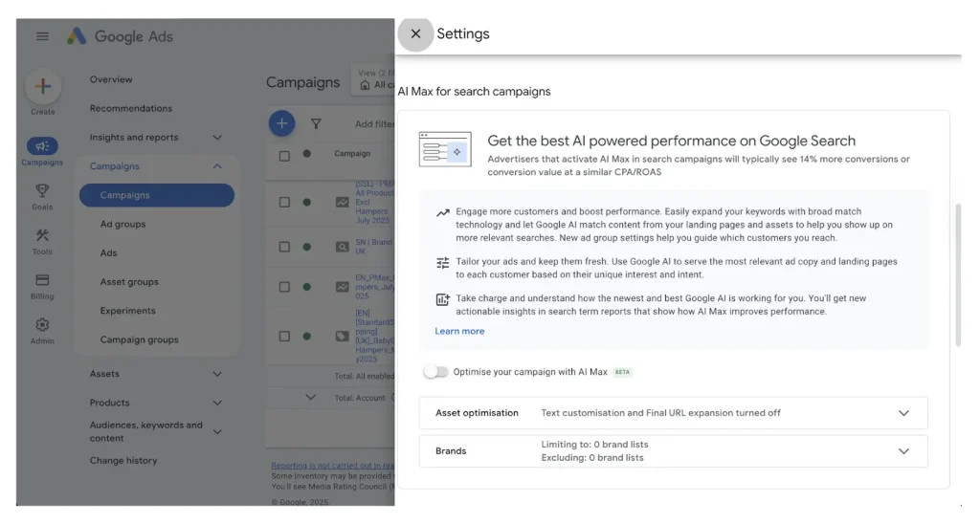Image resolution: width=980 pixels, height=524 pixels.
Task: Click search campaign icon for SN Brand UK
Action: pyautogui.click(x=343, y=247)
